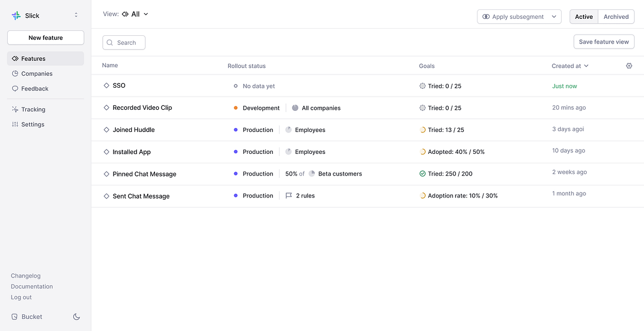
Task: Click the Slick logo icon
Action: tap(16, 15)
